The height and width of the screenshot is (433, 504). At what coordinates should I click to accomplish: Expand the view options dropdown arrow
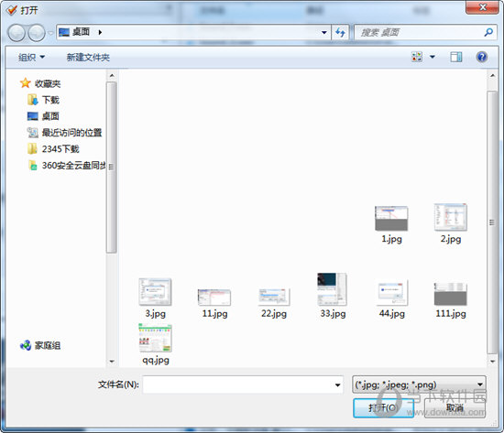point(433,57)
